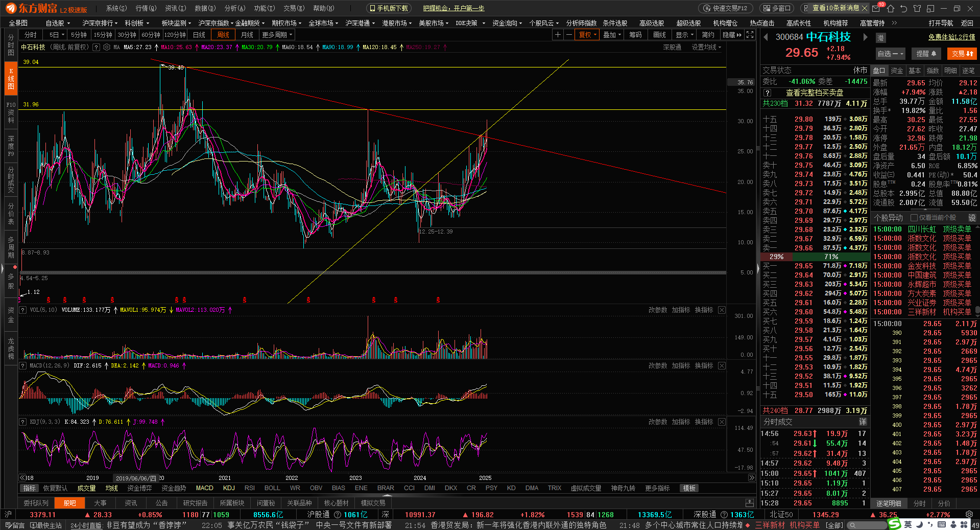Viewport: 980px width, 530px height.
Task: Expand 更多周期 dropdown
Action: (277, 35)
